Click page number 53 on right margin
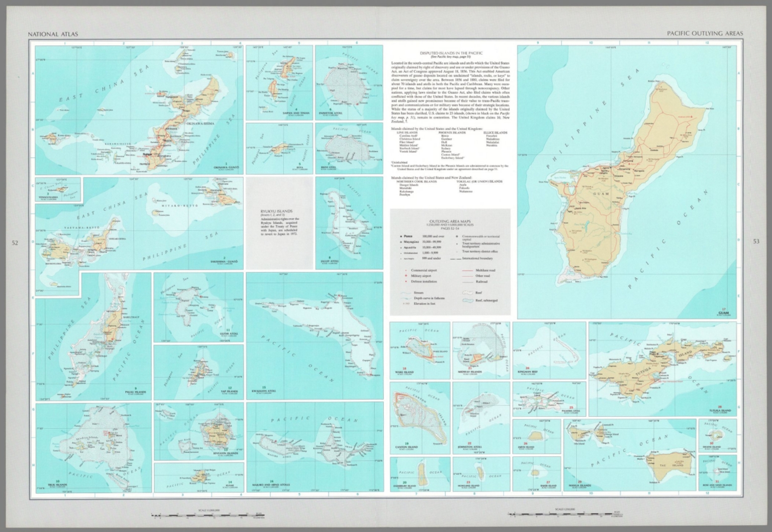 point(756,242)
